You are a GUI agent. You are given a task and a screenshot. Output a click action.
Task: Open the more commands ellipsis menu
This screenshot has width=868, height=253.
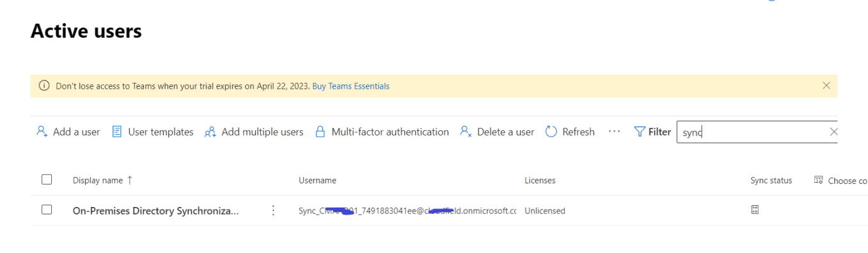(x=615, y=132)
